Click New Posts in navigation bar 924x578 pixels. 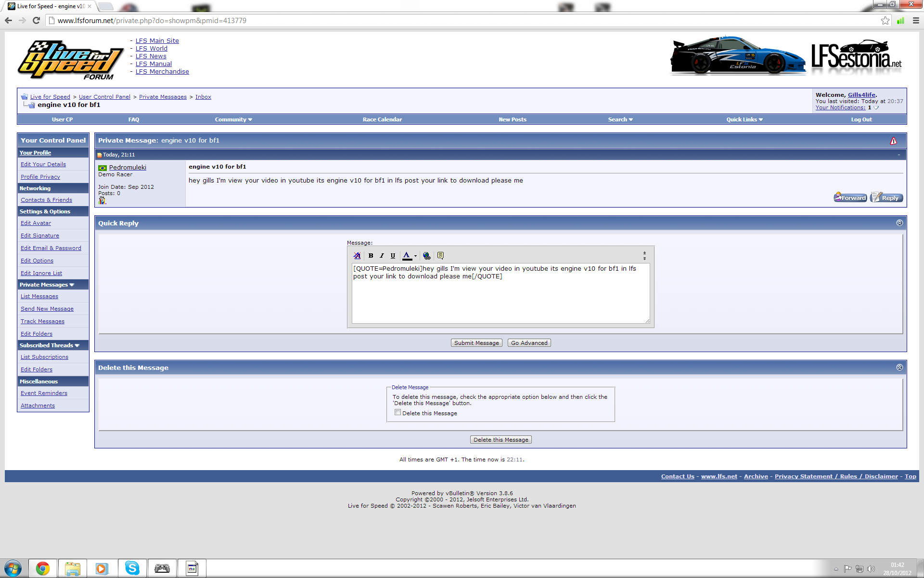pyautogui.click(x=512, y=119)
